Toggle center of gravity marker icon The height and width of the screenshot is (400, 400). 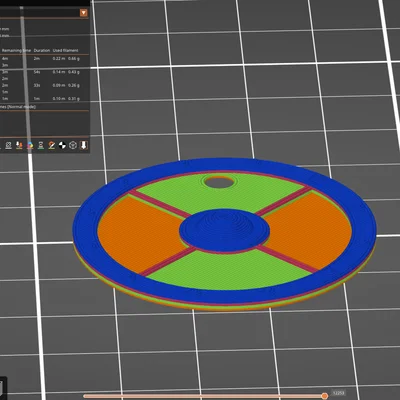62,145
